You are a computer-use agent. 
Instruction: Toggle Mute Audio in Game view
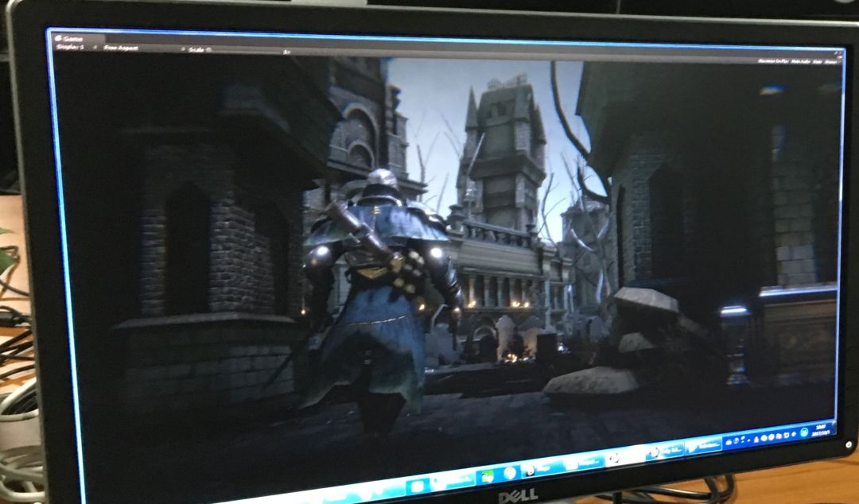click(800, 61)
